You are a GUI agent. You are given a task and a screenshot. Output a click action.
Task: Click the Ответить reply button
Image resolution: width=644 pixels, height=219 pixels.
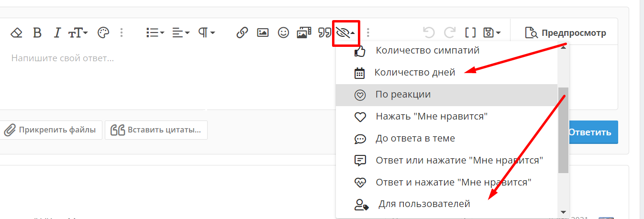(589, 132)
